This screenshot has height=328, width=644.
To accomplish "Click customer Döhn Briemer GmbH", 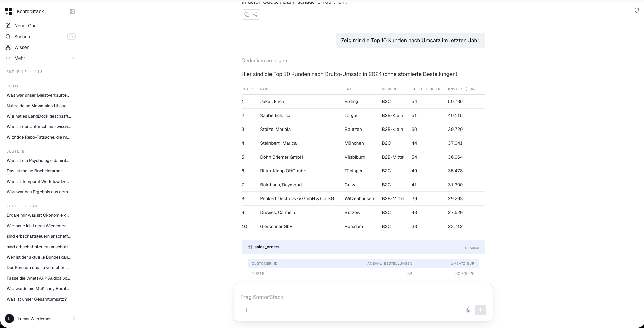I will click(x=281, y=157).
